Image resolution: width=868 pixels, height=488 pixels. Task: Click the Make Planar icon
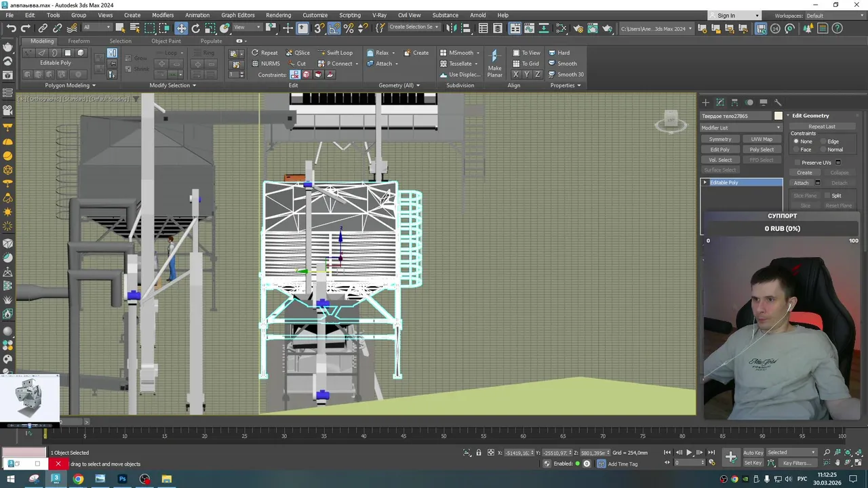point(494,56)
